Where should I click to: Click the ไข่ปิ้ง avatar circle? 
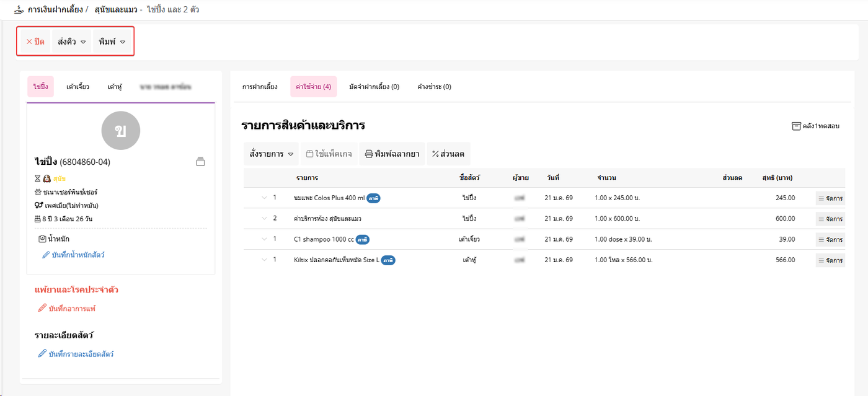(120, 131)
